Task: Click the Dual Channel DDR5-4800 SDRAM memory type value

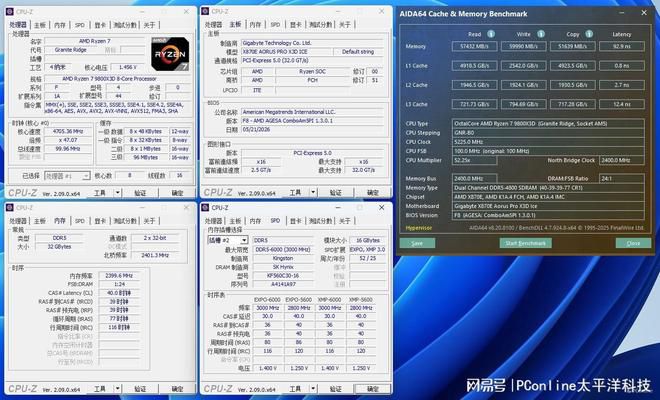Action: [548, 188]
